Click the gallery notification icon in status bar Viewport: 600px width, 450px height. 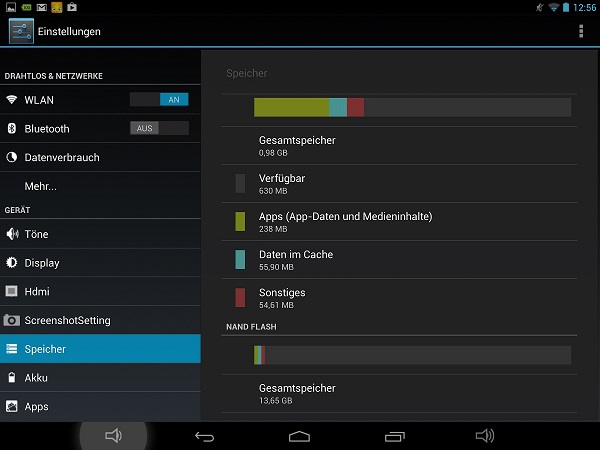[x=11, y=7]
